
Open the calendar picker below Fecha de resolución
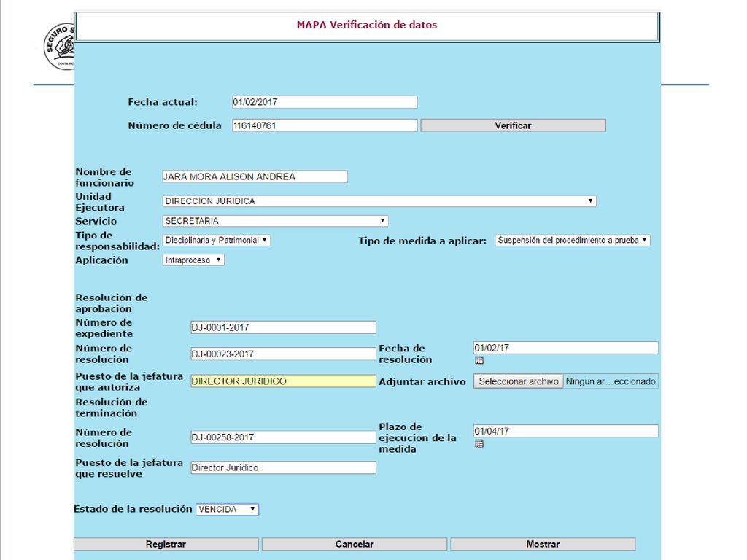point(479,360)
